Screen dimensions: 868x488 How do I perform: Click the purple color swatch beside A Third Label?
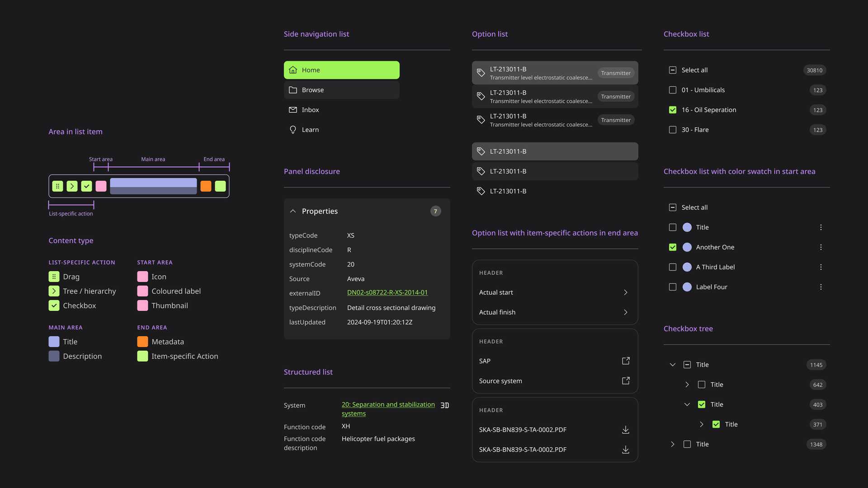(x=687, y=267)
